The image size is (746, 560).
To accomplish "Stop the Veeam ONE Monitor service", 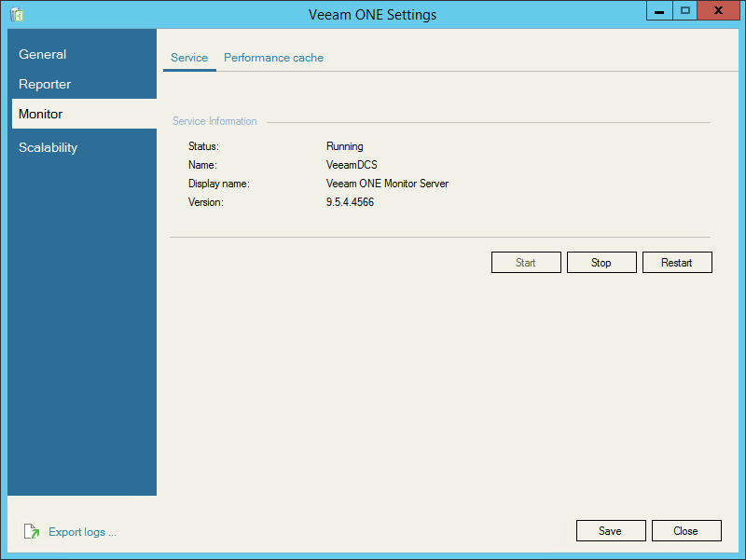I will 601,263.
